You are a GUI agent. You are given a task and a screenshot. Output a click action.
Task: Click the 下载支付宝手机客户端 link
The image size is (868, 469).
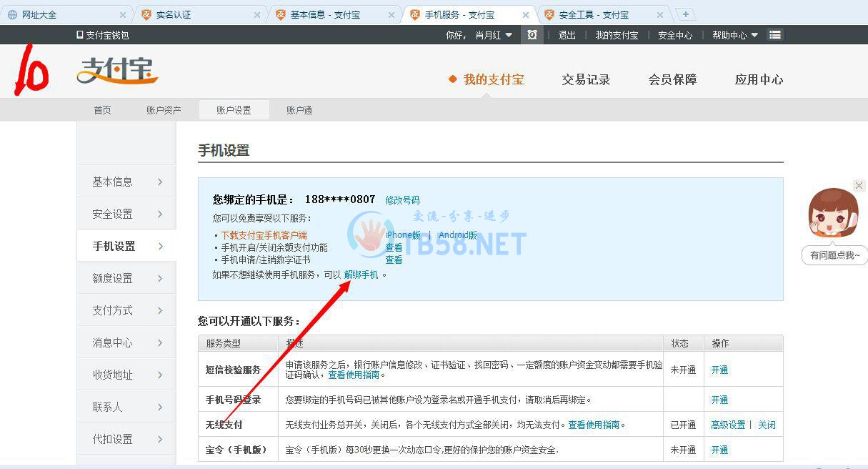click(264, 235)
